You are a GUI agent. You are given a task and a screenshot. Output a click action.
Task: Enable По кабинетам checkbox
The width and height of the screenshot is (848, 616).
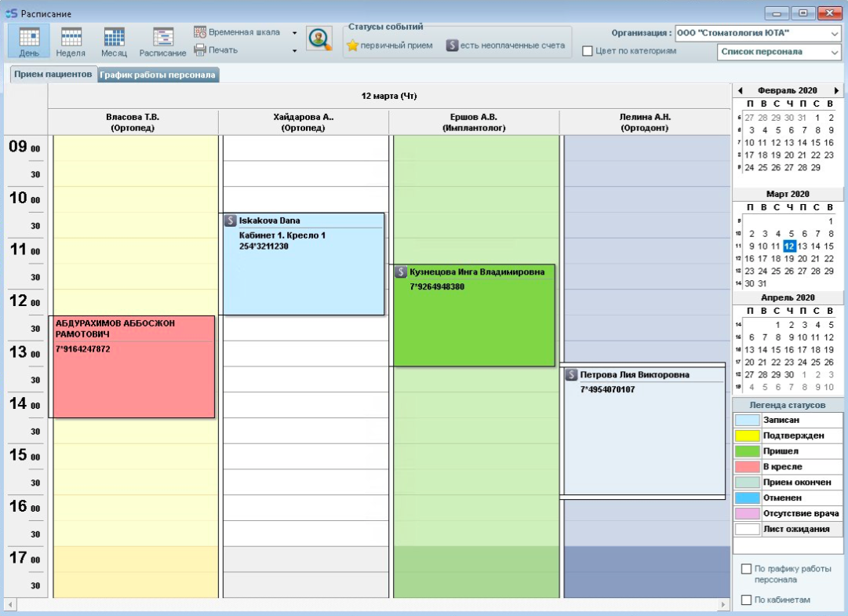click(746, 600)
